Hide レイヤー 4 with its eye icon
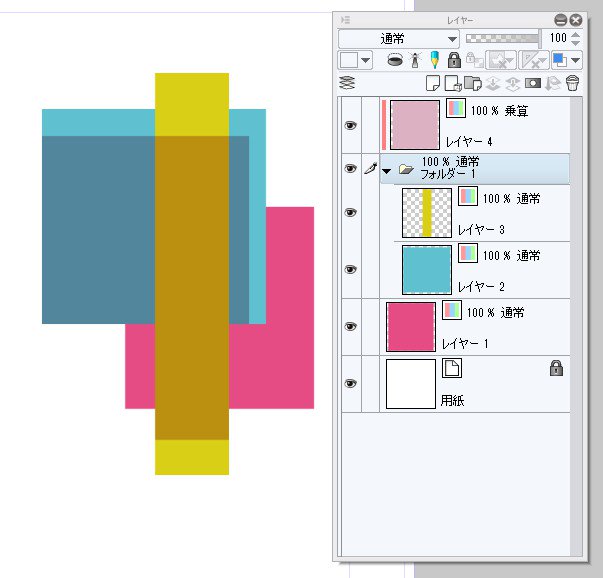The image size is (603, 578). point(350,125)
